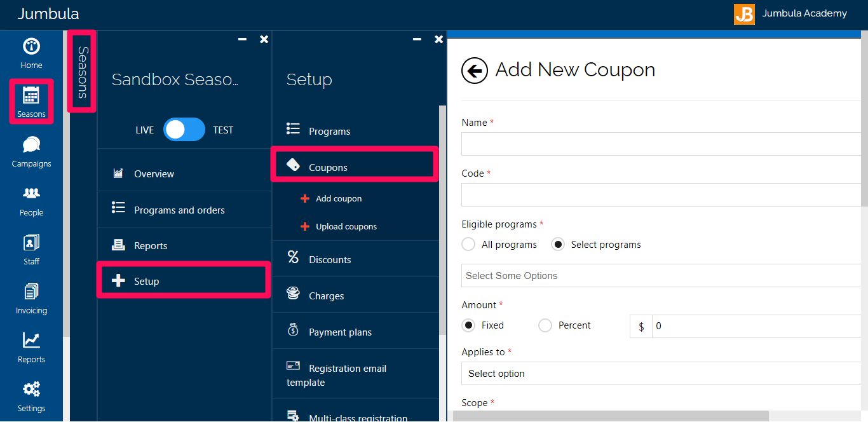This screenshot has height=422, width=868.
Task: Open Multi-class registration item
Action: pos(355,412)
